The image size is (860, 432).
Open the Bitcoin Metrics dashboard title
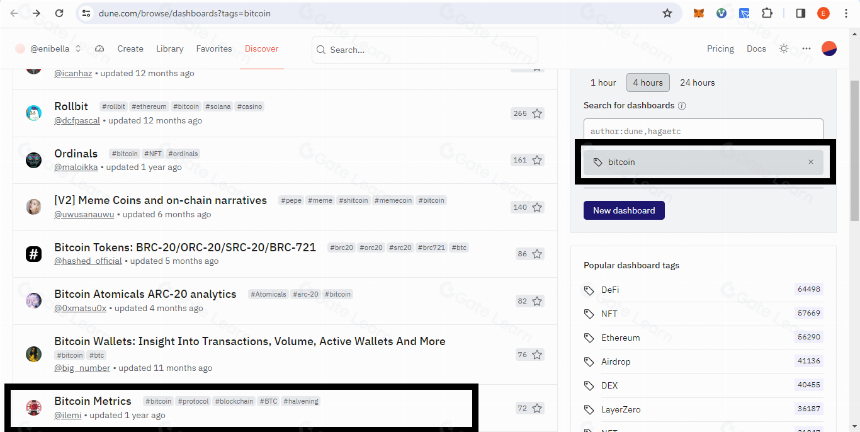tap(93, 401)
